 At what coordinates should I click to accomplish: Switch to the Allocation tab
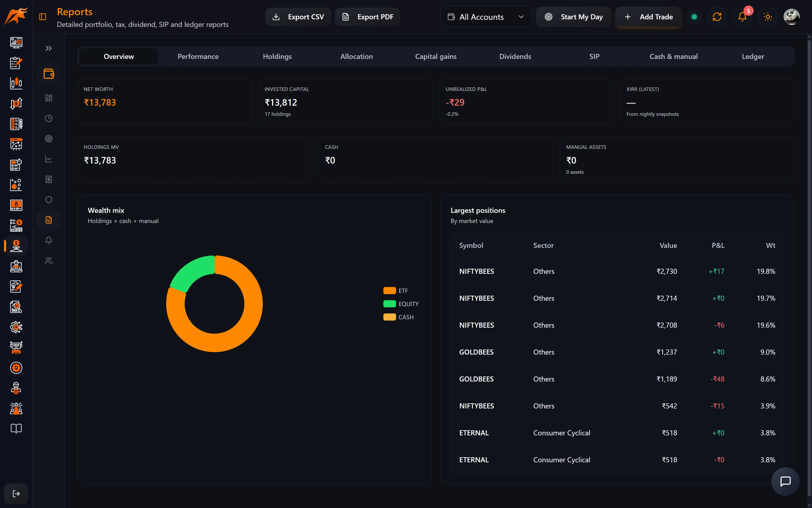(x=356, y=56)
